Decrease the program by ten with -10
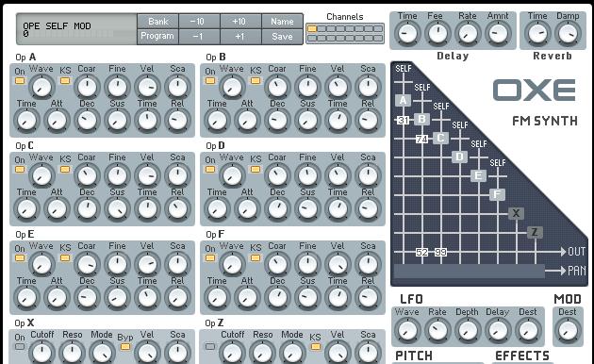This screenshot has height=364, width=594. (199, 21)
